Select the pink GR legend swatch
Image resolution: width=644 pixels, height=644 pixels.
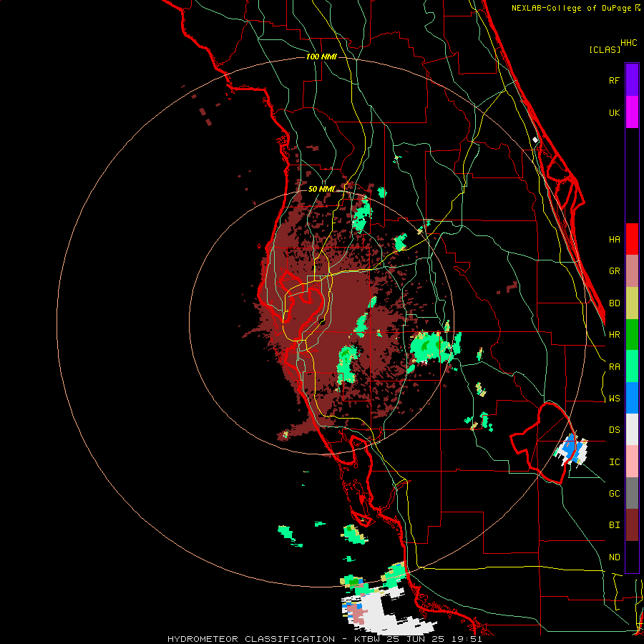632,271
